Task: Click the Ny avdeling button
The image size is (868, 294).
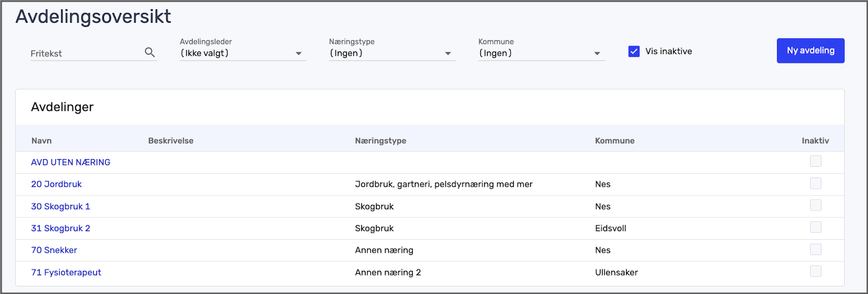Action: 810,51
